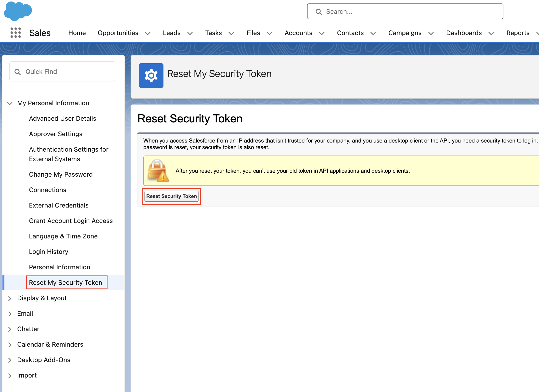
Task: Open Approver Settings
Action: point(56,134)
